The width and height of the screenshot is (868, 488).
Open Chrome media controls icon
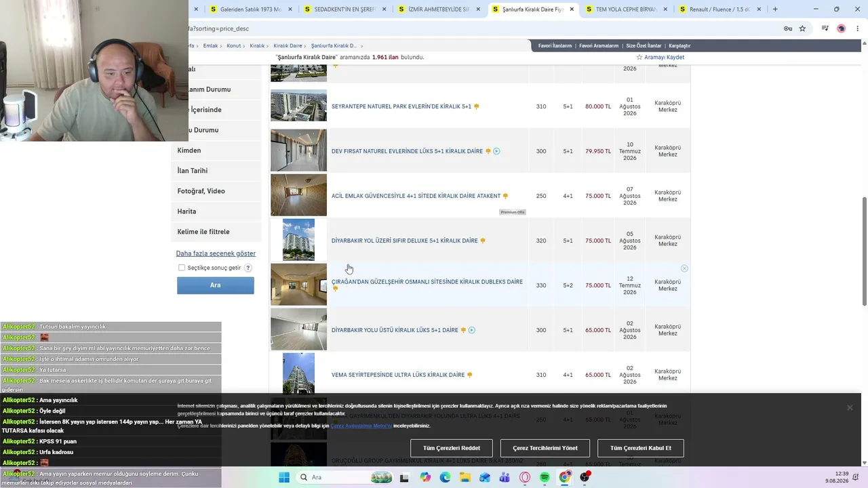[825, 28]
